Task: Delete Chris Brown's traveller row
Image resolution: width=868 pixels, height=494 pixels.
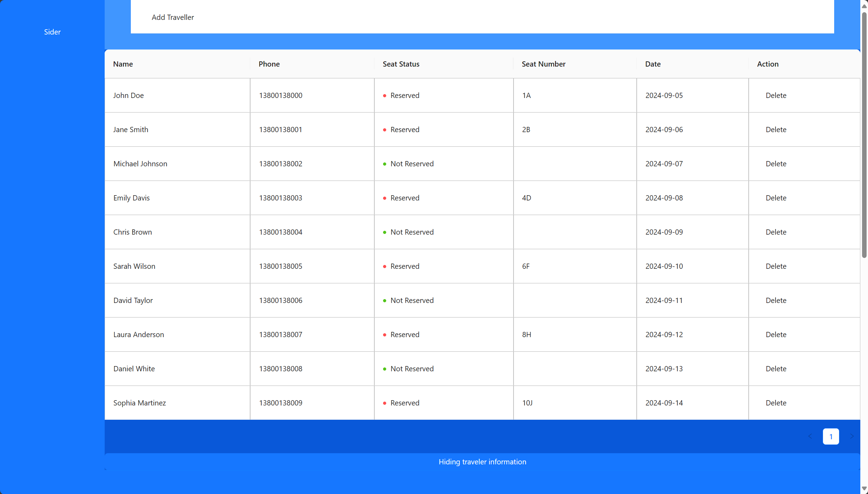Action: 776,232
